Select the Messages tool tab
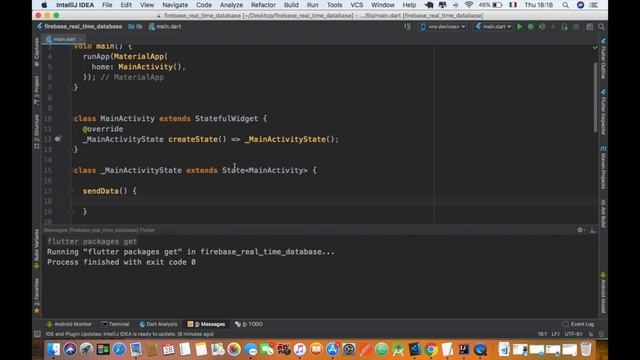Viewport: 640px width, 360px height. click(207, 324)
